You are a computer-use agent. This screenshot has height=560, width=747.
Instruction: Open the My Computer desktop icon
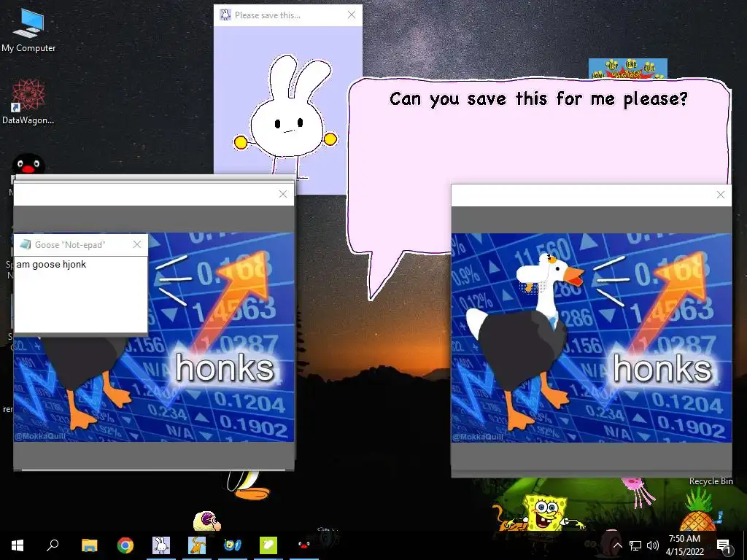click(x=28, y=29)
